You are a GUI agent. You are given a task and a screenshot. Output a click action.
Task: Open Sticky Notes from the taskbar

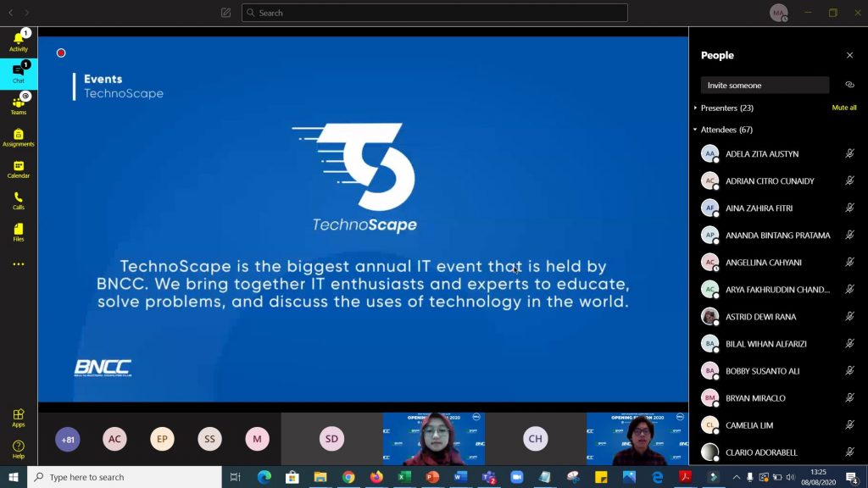[x=601, y=477]
